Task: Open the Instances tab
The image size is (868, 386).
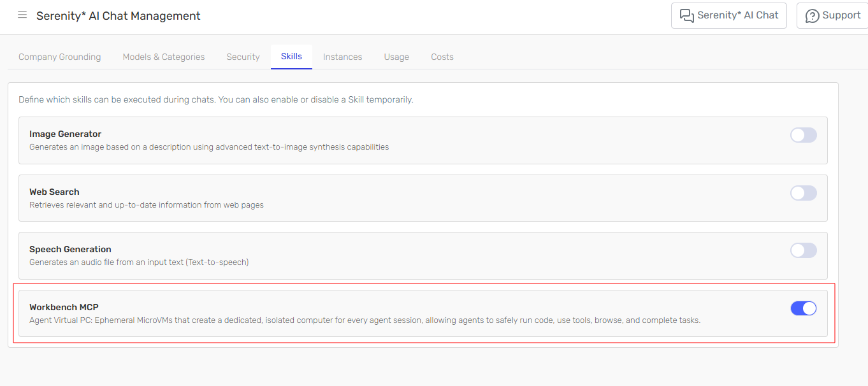Action: (x=342, y=57)
